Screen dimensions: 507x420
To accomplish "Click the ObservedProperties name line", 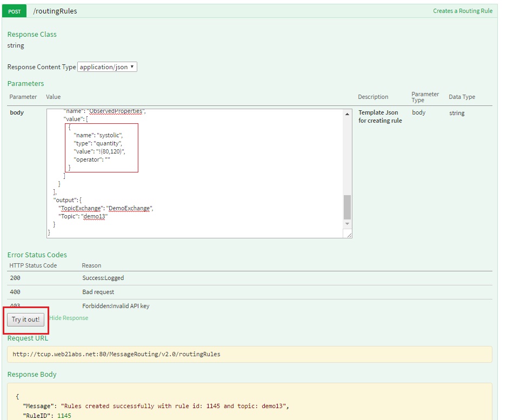I will 105,111.
